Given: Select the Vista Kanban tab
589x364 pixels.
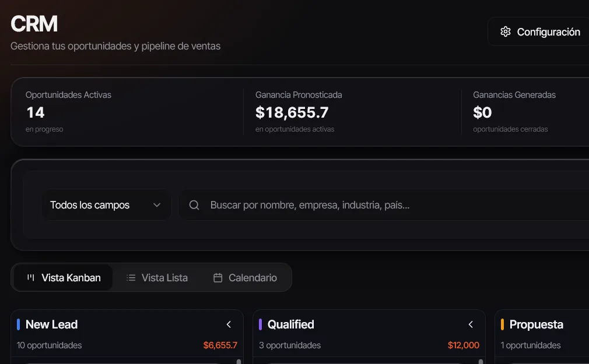Looking at the screenshot, I should tap(64, 278).
